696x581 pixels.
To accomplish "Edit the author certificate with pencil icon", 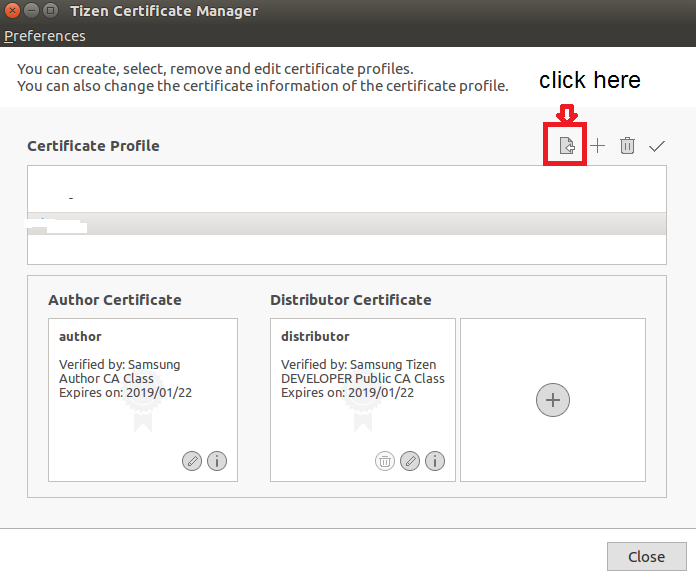I will coord(192,461).
